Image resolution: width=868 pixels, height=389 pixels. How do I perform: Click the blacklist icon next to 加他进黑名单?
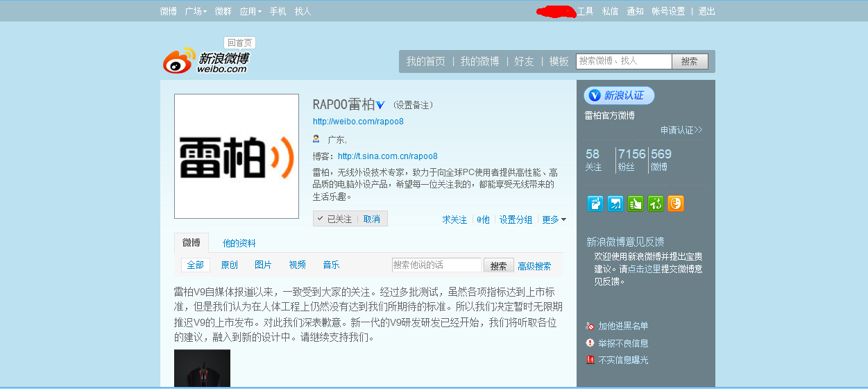tap(590, 326)
